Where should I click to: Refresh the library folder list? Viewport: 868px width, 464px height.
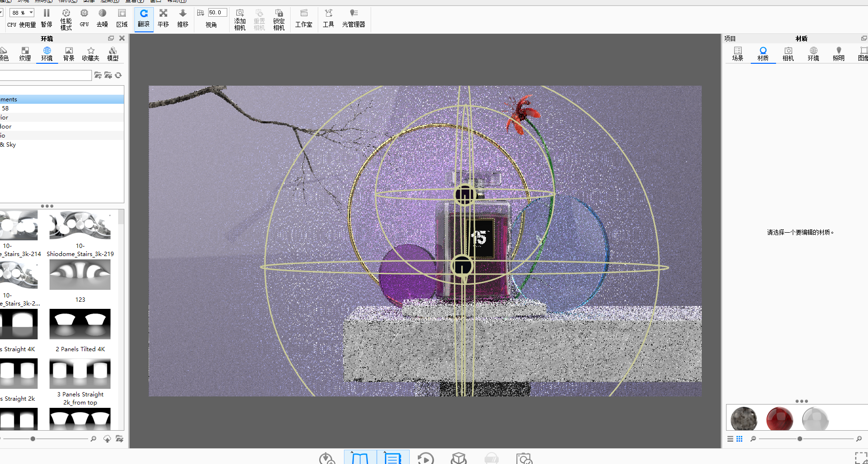pyautogui.click(x=118, y=75)
